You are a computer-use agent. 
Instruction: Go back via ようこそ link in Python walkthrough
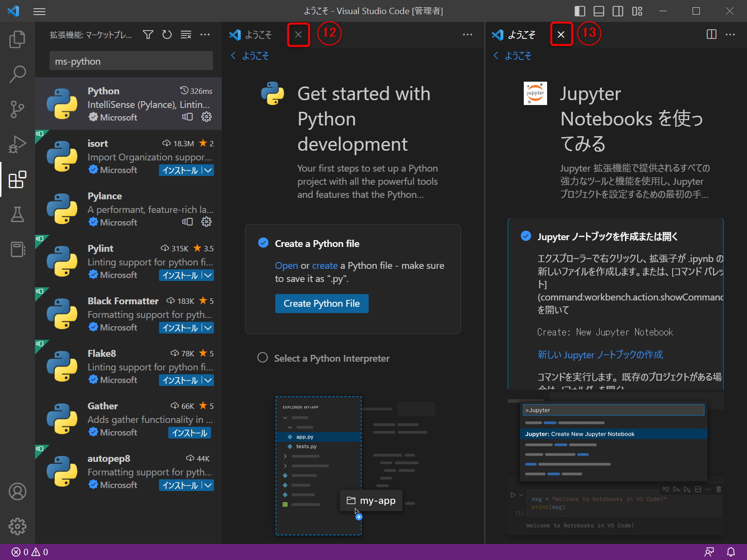[x=250, y=56]
